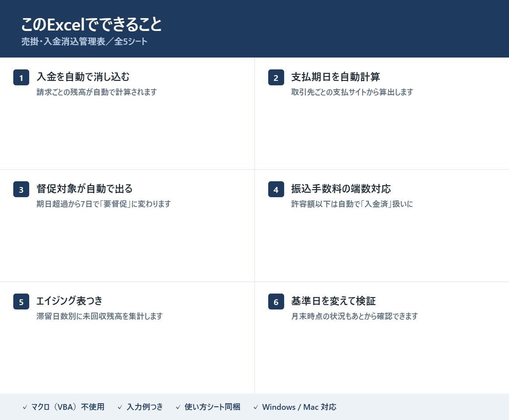Select description 月末時点の状況もあとから確認できます
This screenshot has width=509, height=420.
coord(355,316)
